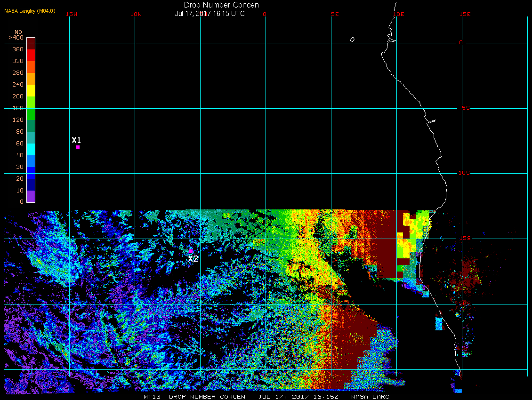
Task: Click the NASA Langley (M04.0) label
Action: (30, 11)
